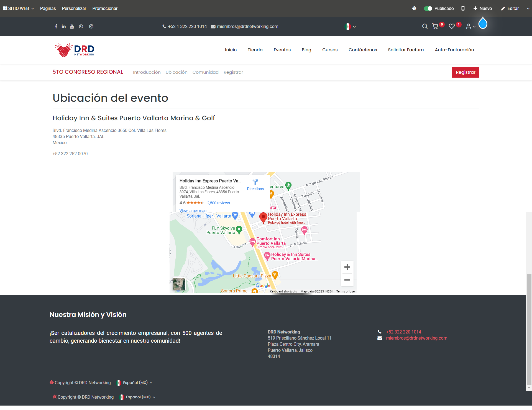Image resolution: width=532 pixels, height=410 pixels.
Task: Select the Ubicación tab
Action: [x=177, y=72]
